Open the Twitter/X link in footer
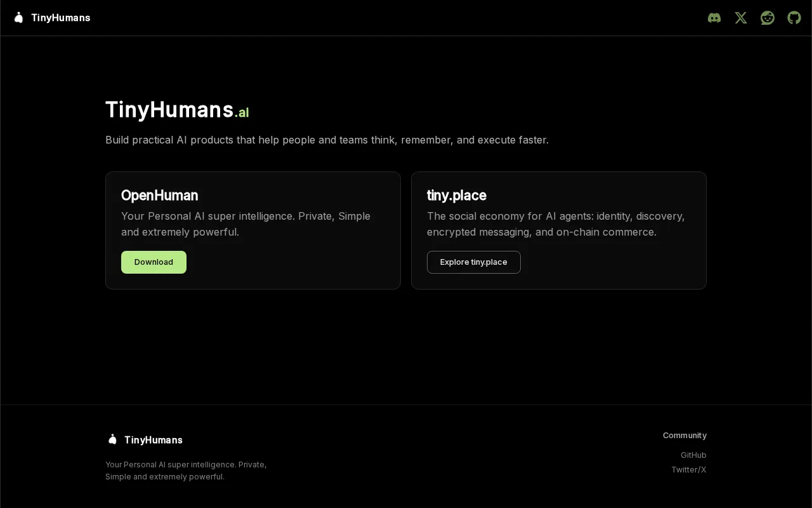Image resolution: width=812 pixels, height=508 pixels. (x=689, y=470)
